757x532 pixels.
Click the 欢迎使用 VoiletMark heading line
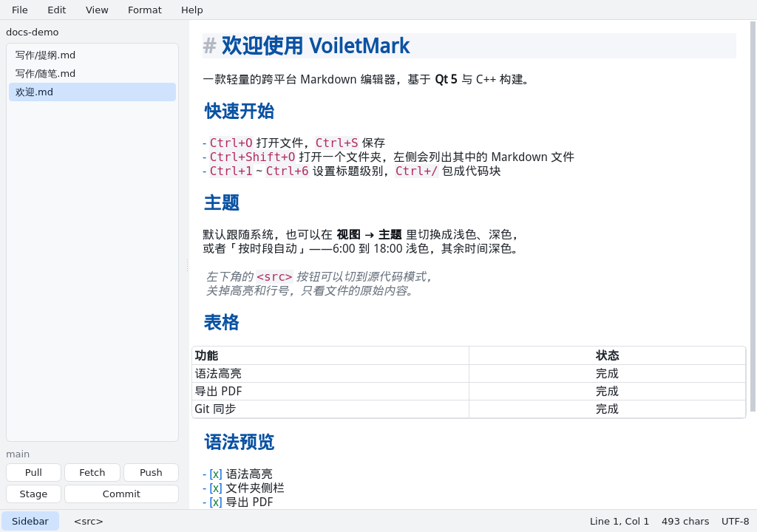coord(469,46)
